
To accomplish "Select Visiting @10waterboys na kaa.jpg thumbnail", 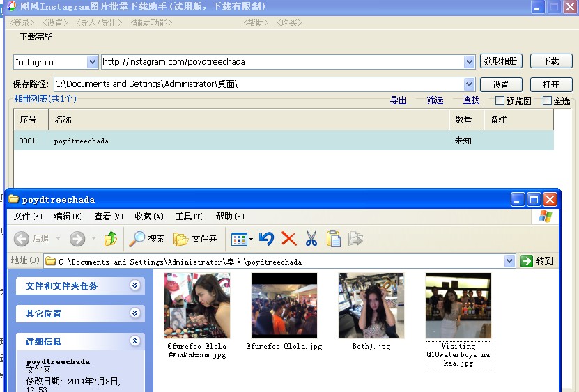I will pos(458,306).
